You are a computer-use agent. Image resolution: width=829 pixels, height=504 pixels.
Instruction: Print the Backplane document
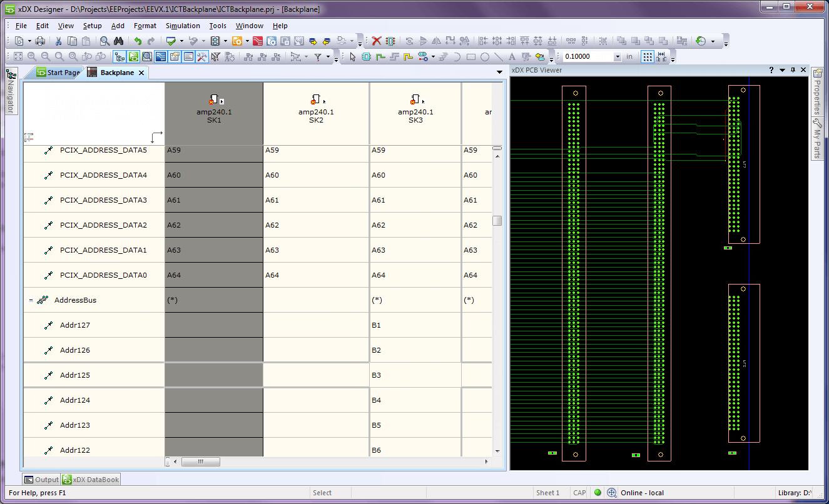[x=39, y=41]
